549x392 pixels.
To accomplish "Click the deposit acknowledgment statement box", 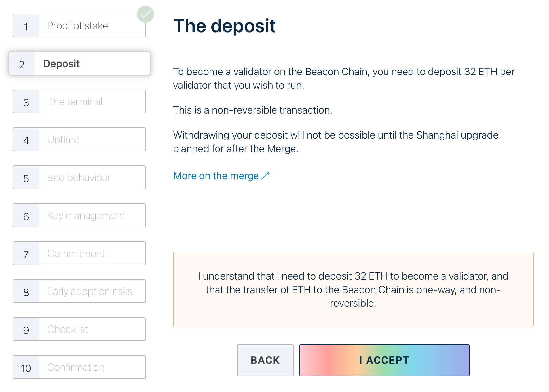I will (353, 289).
